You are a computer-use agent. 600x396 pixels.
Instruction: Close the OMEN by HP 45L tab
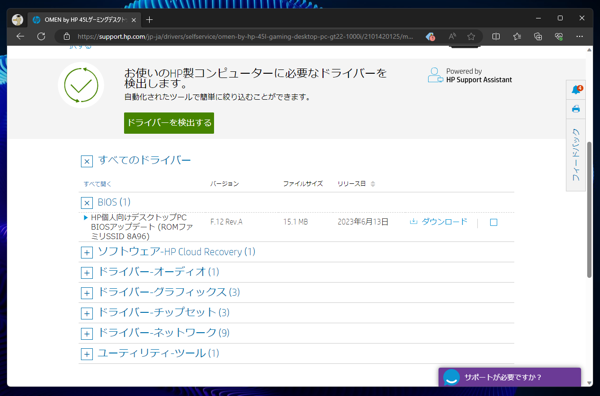(134, 20)
